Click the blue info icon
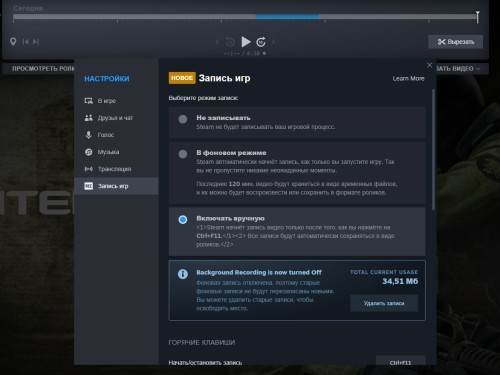The height and width of the screenshot is (375, 500). coord(183,274)
